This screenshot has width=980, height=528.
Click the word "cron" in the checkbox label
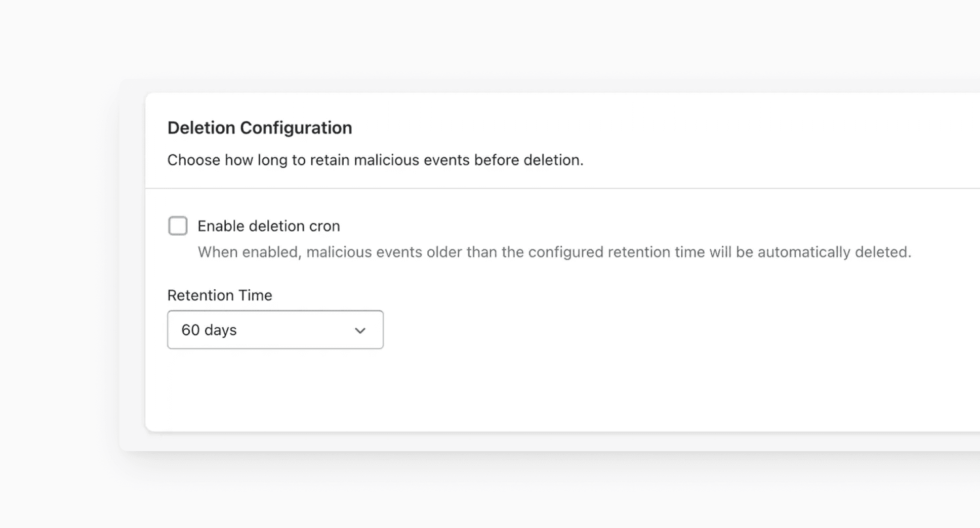[324, 226]
